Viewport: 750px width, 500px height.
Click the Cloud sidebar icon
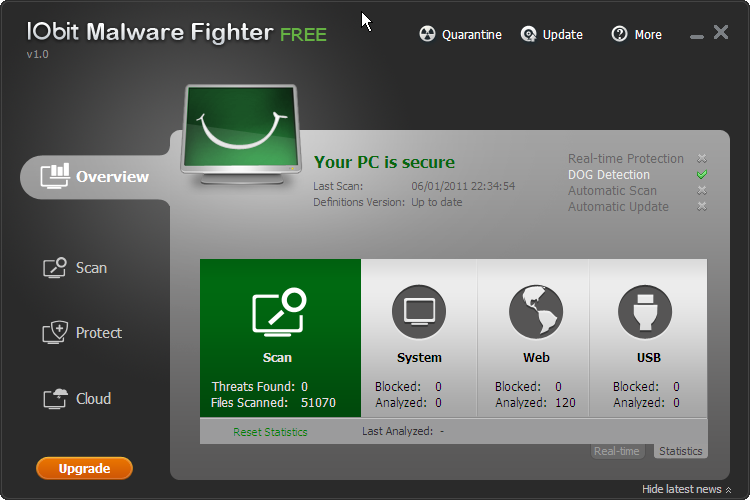[55, 398]
